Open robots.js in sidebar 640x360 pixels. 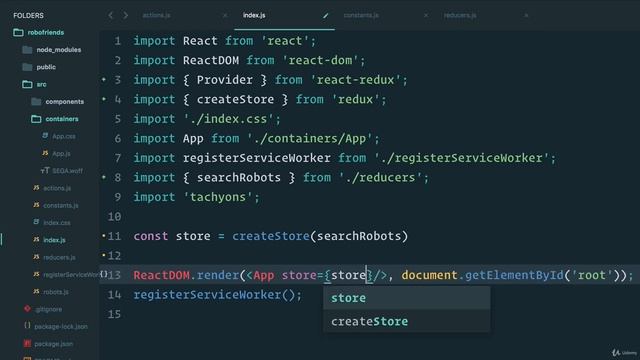click(56, 292)
